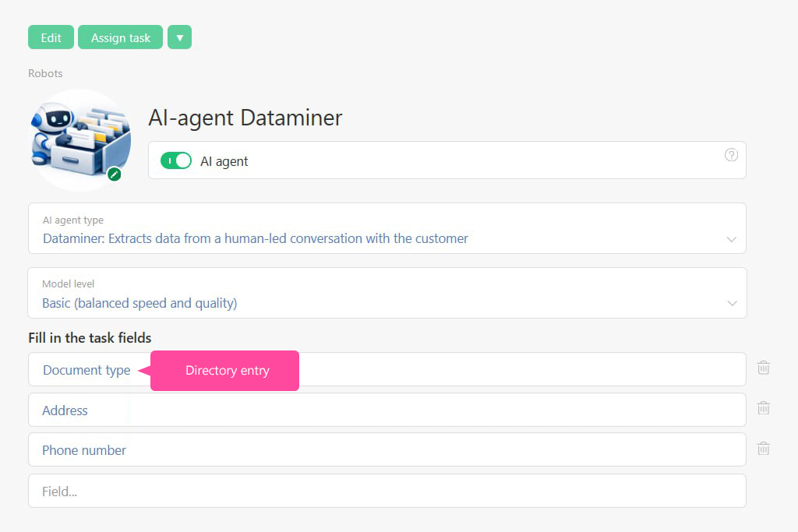Viewport: 798px width, 532px height.
Task: Click the Edit button
Action: [x=51, y=37]
